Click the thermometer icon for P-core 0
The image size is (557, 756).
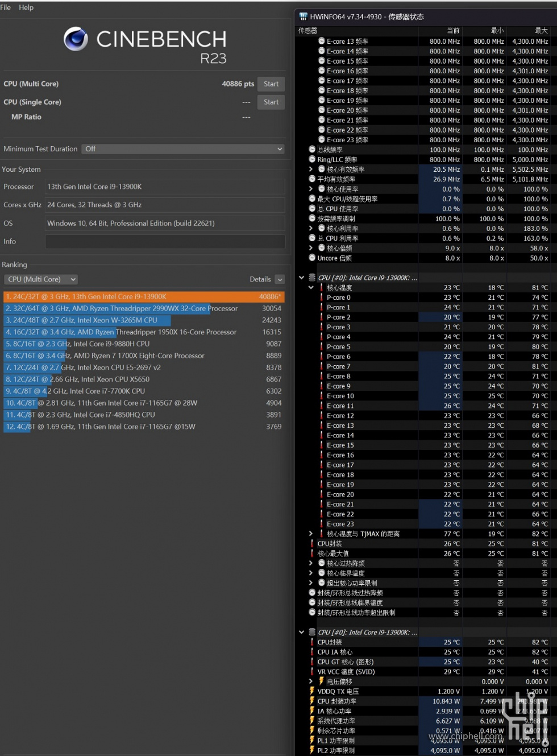(x=322, y=298)
